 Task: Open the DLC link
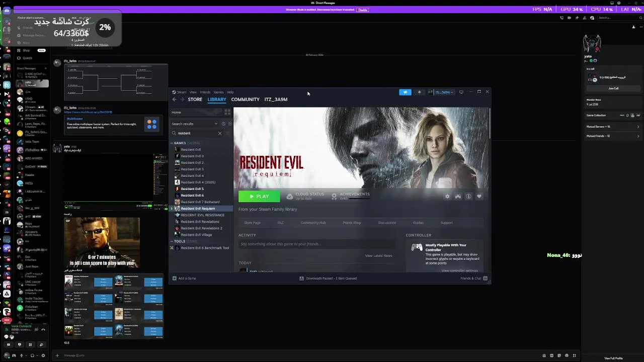281,223
